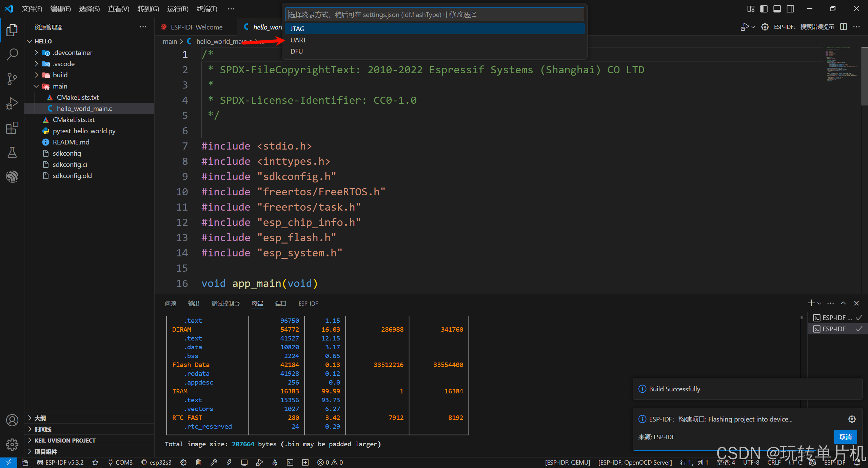Expand the .devcontainer folder
The height and width of the screenshot is (468, 868).
pos(36,53)
